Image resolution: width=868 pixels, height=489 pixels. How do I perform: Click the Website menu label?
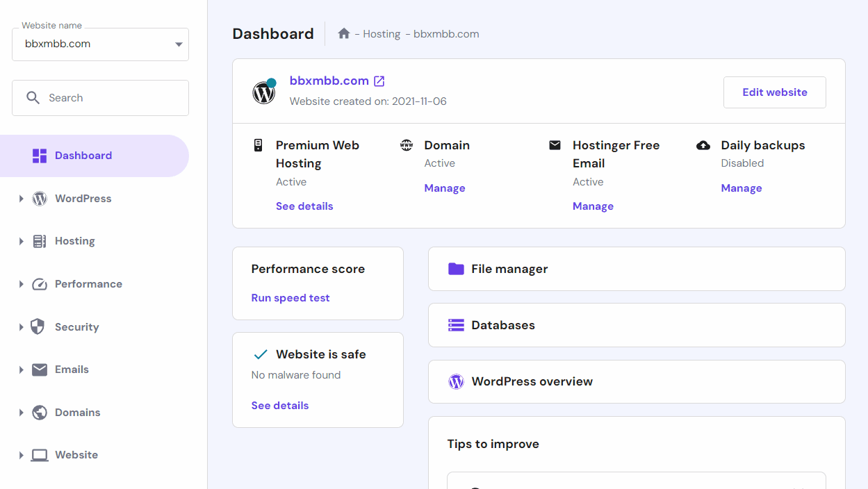76,455
